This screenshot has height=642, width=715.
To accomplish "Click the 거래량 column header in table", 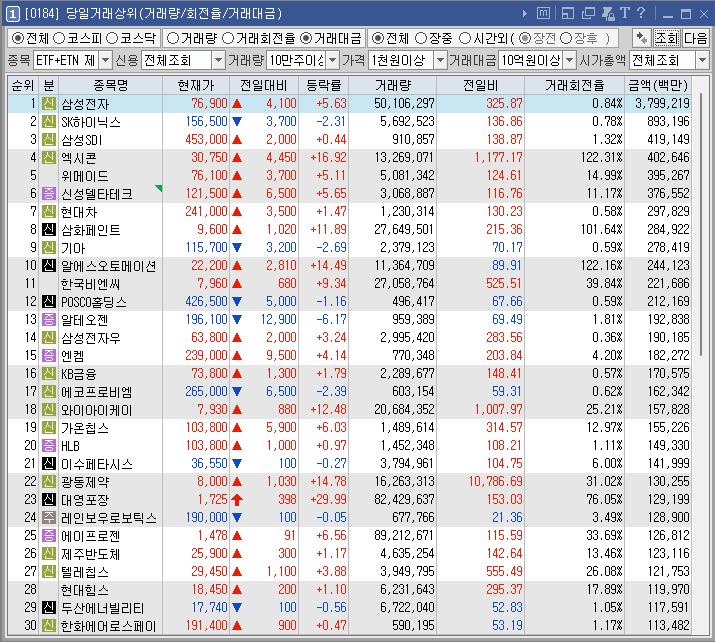I will (x=393, y=85).
